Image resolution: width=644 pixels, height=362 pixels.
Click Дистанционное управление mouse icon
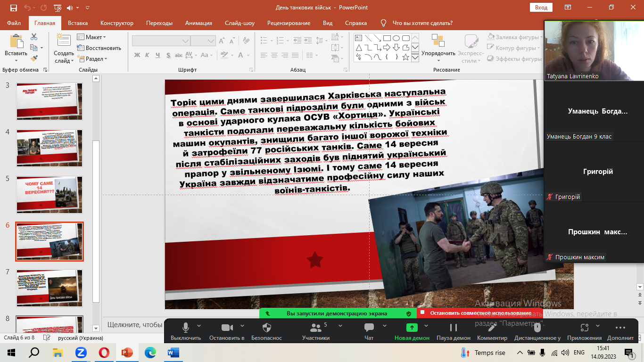(x=537, y=328)
